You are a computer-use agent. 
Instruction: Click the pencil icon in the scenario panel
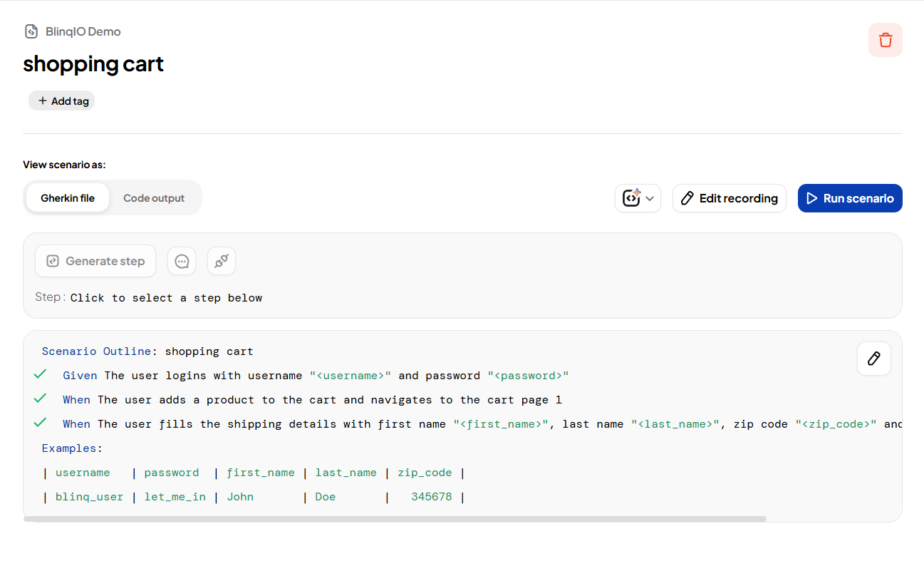pyautogui.click(x=873, y=358)
